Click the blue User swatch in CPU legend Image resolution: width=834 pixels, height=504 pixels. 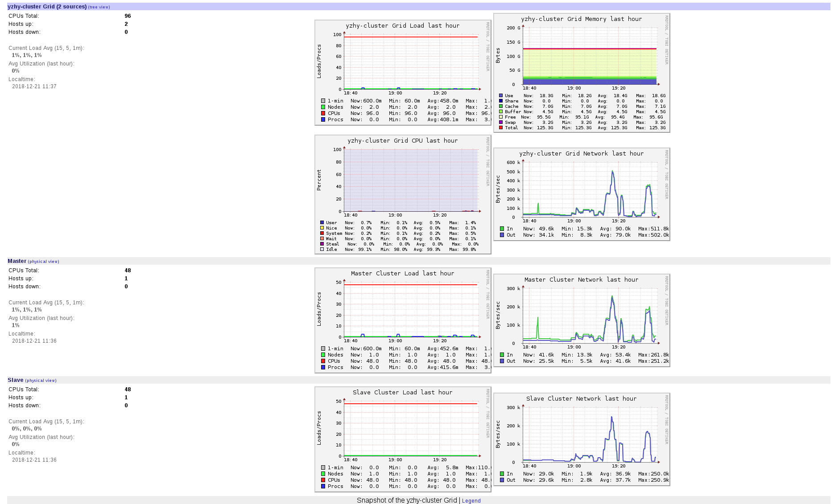tap(322, 222)
